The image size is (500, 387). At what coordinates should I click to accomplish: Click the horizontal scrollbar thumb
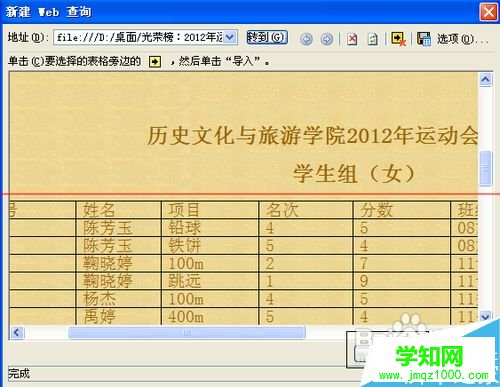187,332
